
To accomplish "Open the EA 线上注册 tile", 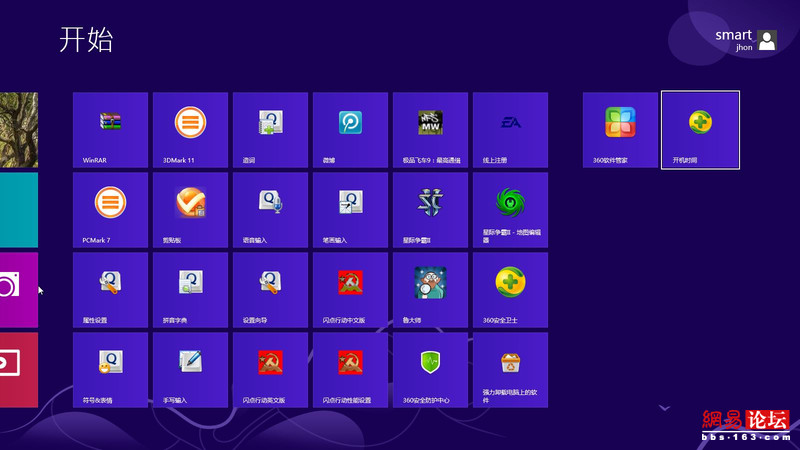I will [510, 130].
